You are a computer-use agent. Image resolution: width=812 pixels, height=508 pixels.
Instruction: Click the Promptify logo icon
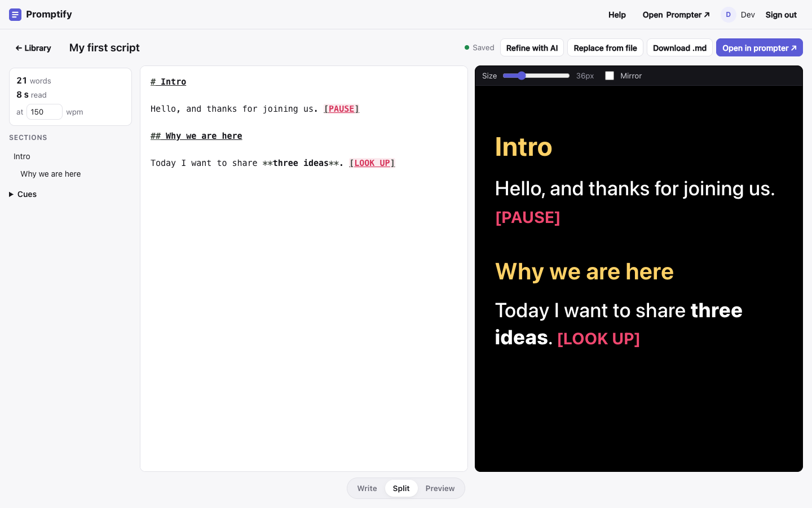15,15
